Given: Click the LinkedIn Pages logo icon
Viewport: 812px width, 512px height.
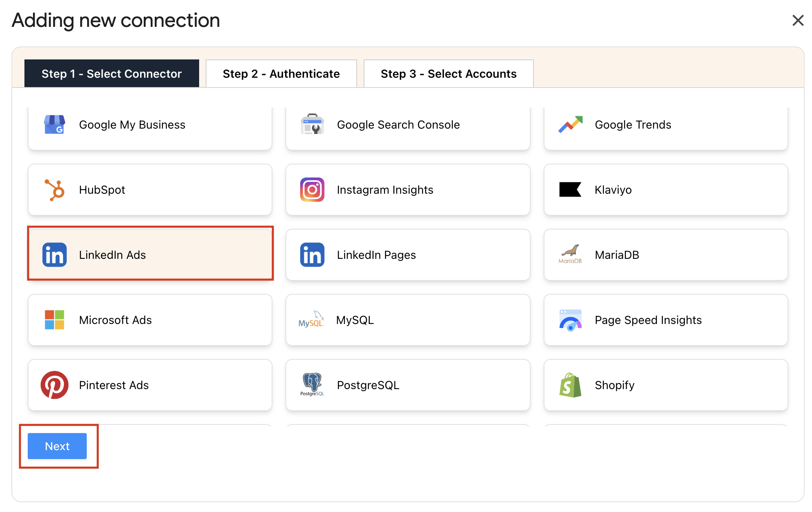Looking at the screenshot, I should pyautogui.click(x=312, y=255).
